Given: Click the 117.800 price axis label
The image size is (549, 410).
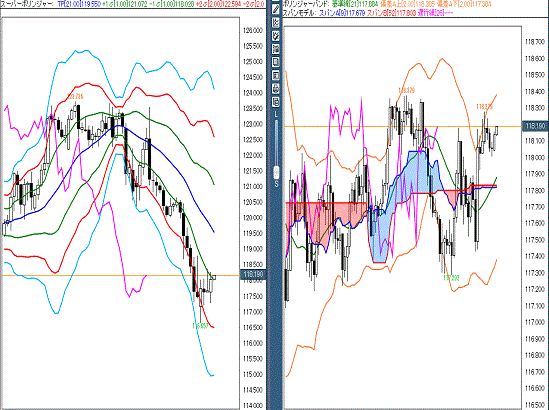Looking at the screenshot, I should [535, 190].
